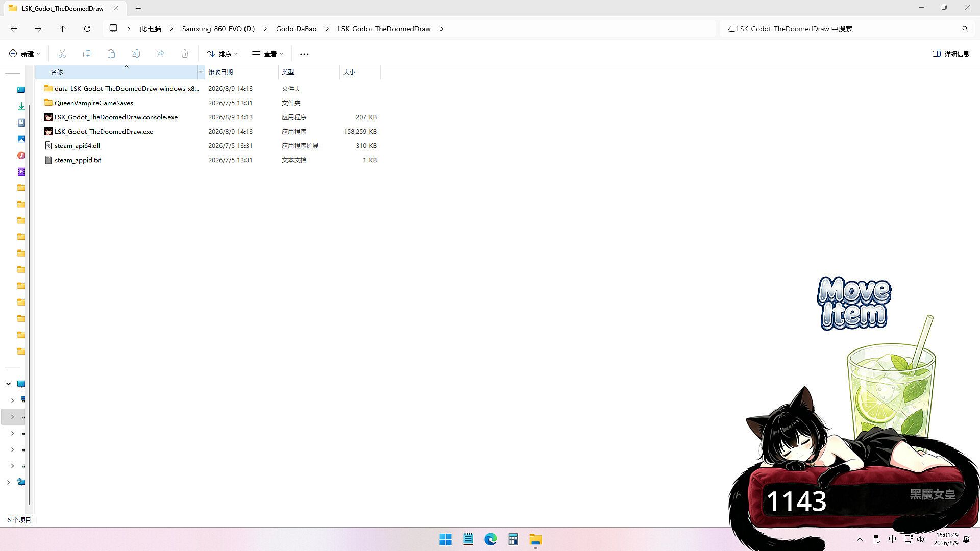Open the Windows Start menu
Image resolution: width=980 pixels, height=551 pixels.
point(446,539)
